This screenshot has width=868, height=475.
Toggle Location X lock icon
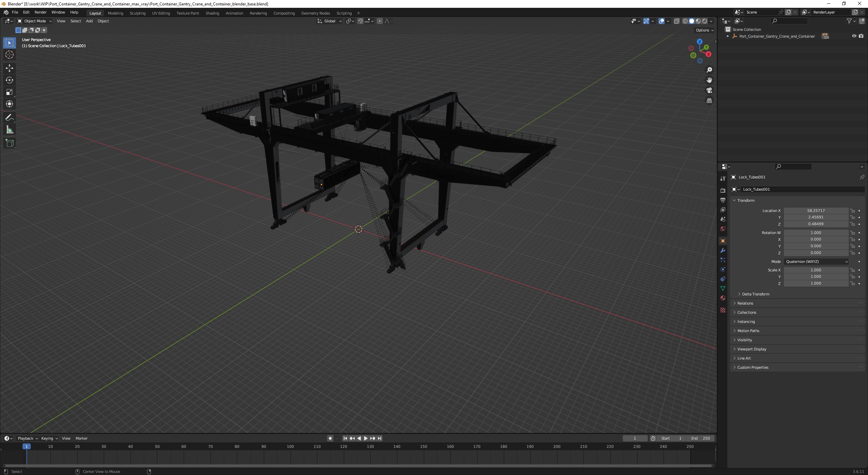[x=852, y=211]
